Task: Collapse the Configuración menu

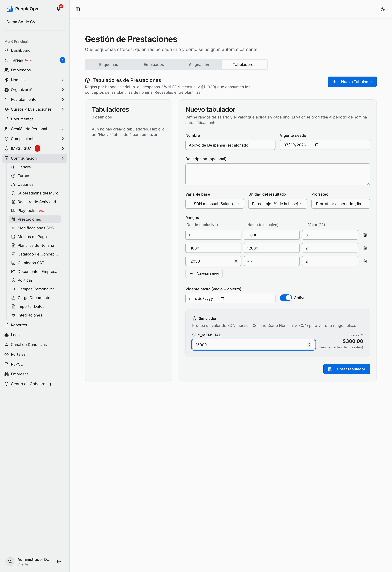Action: (35, 158)
